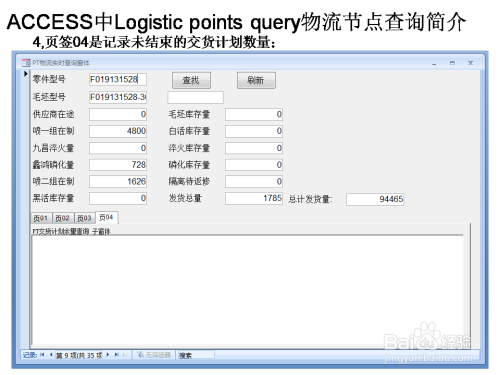This screenshot has width=500, height=375.
Task: Click the 毛坯型号 field
Action: point(118,97)
